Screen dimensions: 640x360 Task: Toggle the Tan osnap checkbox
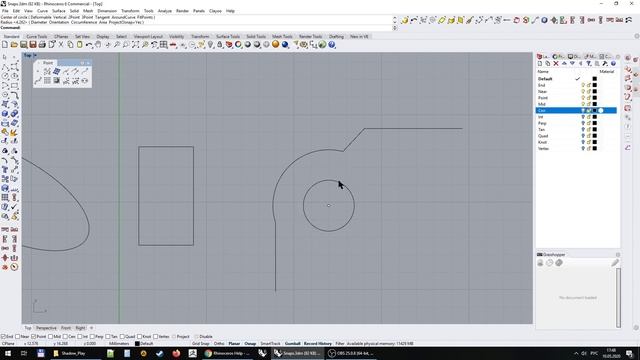coord(108,337)
